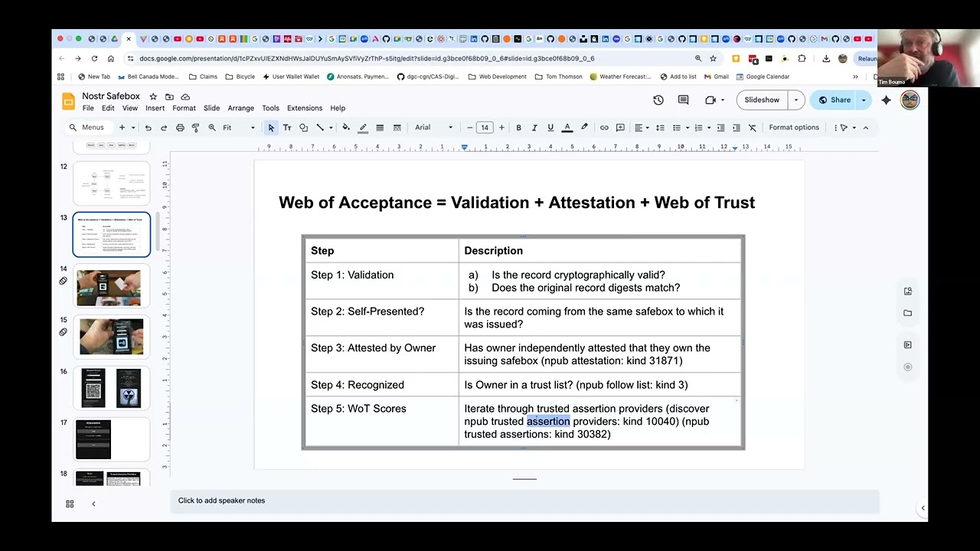Open the File menu
Screen dimensions: 980x551
click(88, 109)
